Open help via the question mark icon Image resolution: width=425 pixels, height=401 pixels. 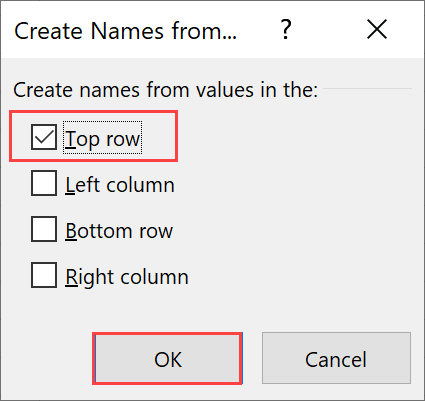286,29
